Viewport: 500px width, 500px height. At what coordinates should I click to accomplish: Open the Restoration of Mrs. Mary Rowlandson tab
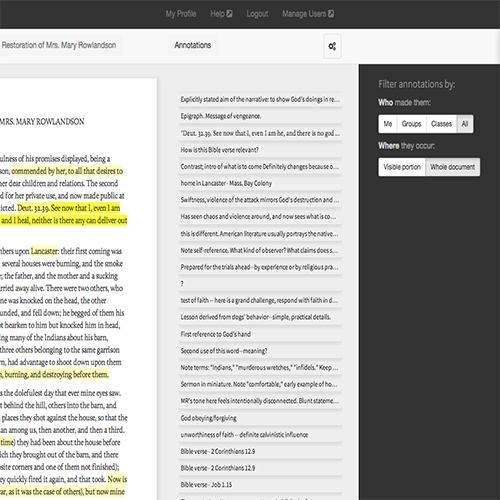(x=60, y=45)
